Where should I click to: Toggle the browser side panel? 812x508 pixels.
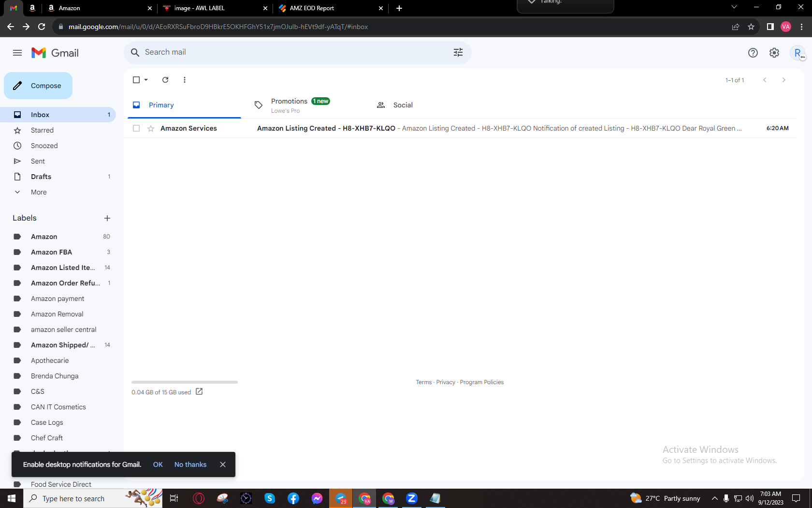click(770, 27)
